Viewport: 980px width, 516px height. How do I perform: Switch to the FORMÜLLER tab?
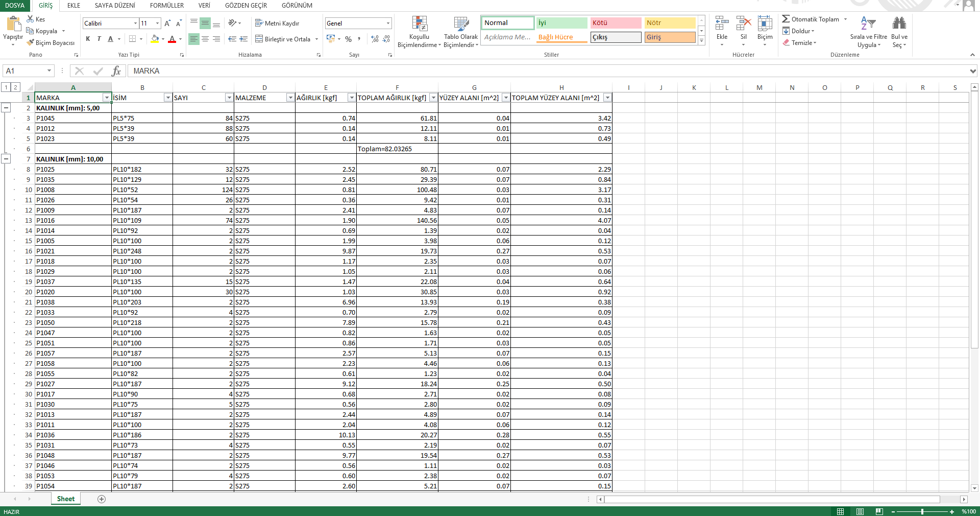(167, 6)
